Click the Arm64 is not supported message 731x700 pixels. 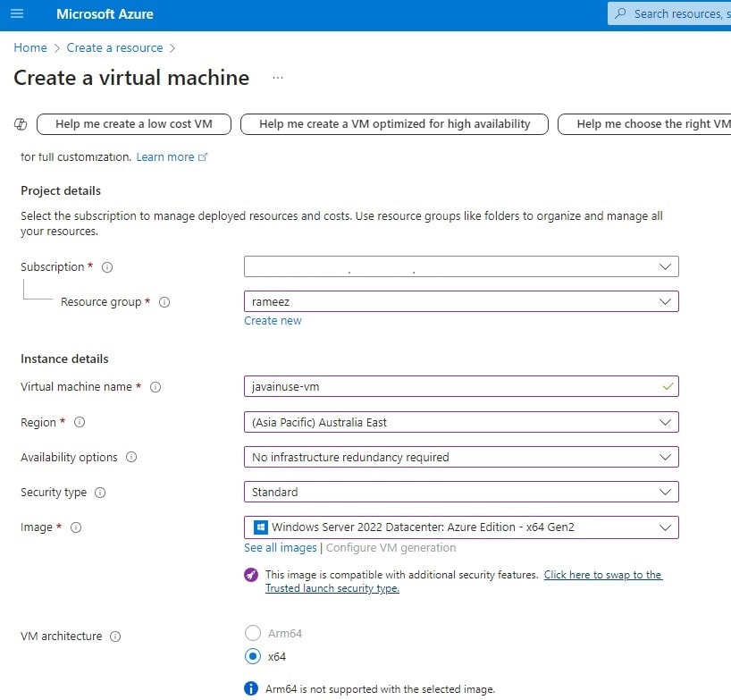click(380, 689)
